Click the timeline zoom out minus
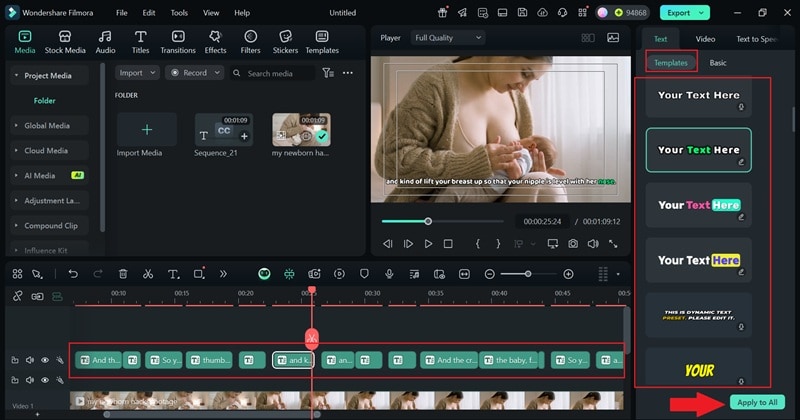The width and height of the screenshot is (800, 420). click(x=489, y=274)
